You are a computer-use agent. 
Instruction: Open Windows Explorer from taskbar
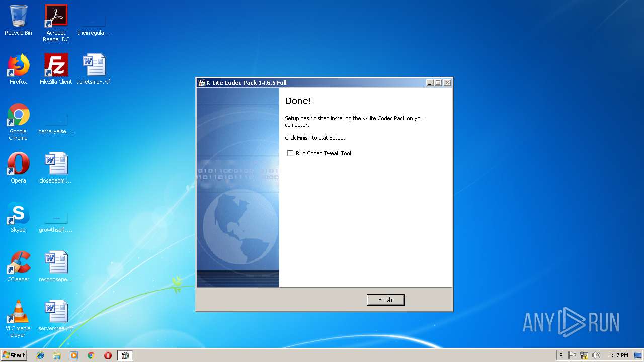57,355
